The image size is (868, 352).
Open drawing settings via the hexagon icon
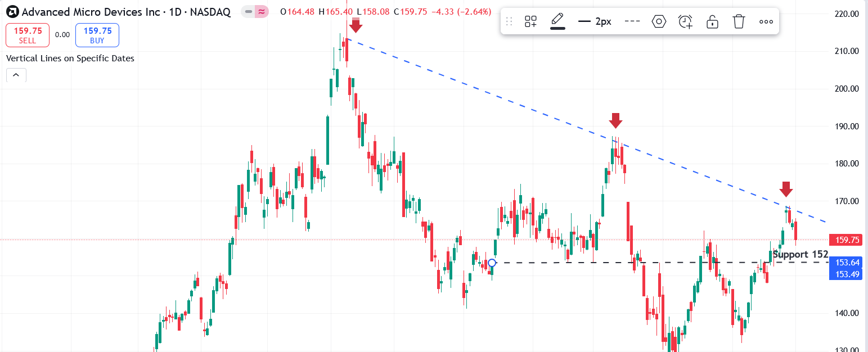pyautogui.click(x=659, y=21)
